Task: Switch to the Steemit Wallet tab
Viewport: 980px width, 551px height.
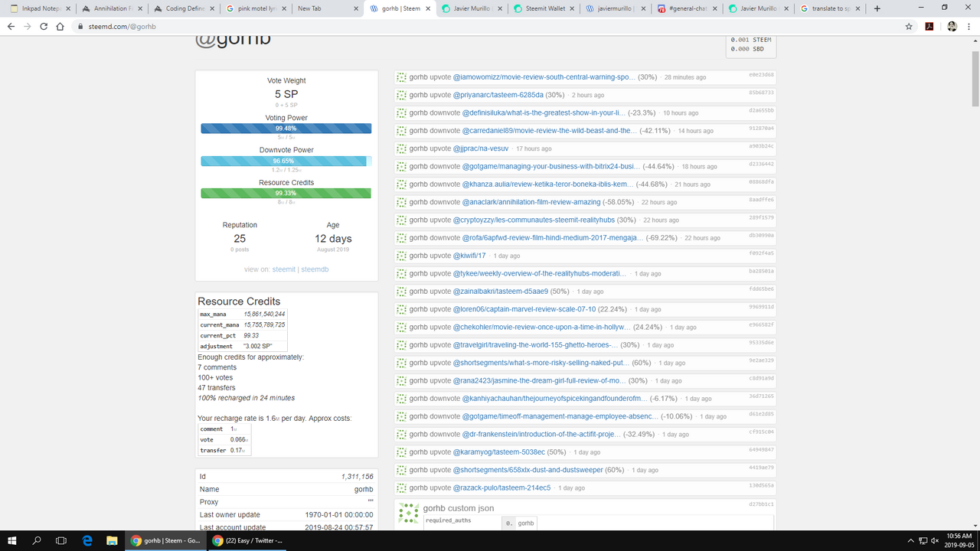Action: click(544, 8)
